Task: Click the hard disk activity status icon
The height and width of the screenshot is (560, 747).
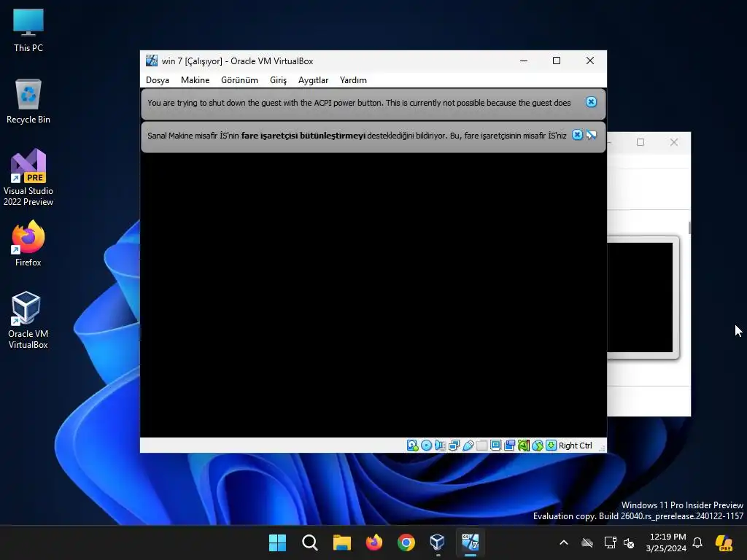Action: [412, 446]
